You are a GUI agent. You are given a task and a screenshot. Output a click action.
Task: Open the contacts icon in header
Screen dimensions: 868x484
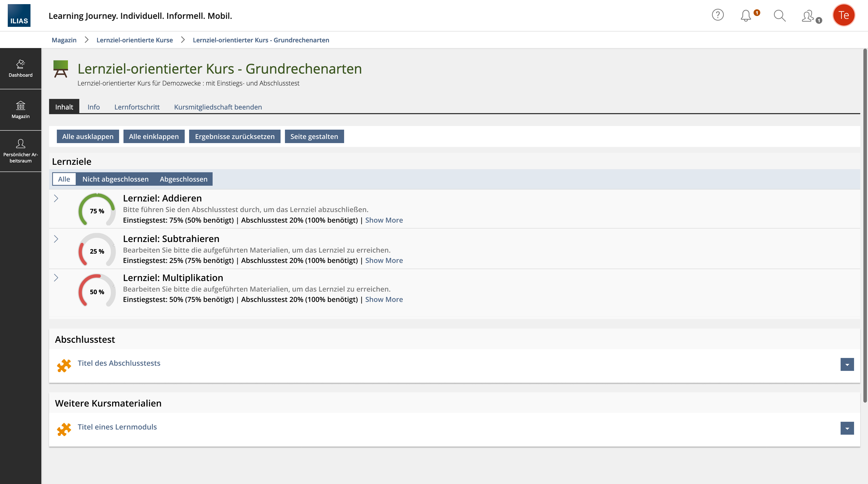point(808,16)
